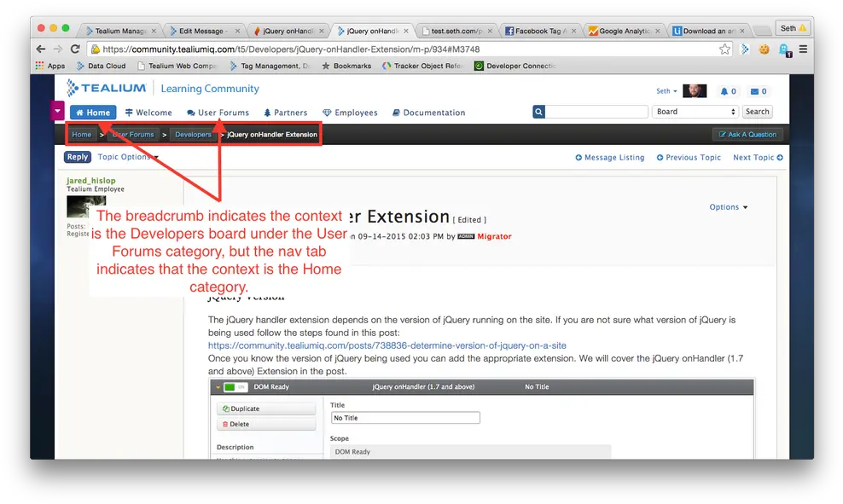Viewport: 843px width, 504px height.
Task: Open the Tealium extension icon in the toolbar
Action: pyautogui.click(x=745, y=49)
